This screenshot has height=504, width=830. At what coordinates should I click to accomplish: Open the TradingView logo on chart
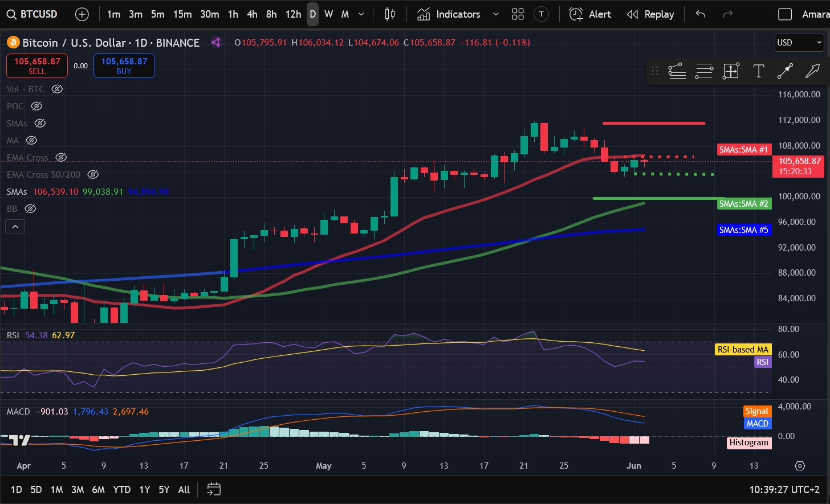click(x=20, y=440)
